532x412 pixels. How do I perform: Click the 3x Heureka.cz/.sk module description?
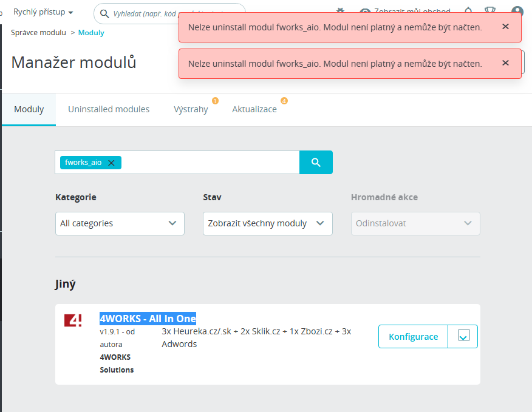pos(256,337)
